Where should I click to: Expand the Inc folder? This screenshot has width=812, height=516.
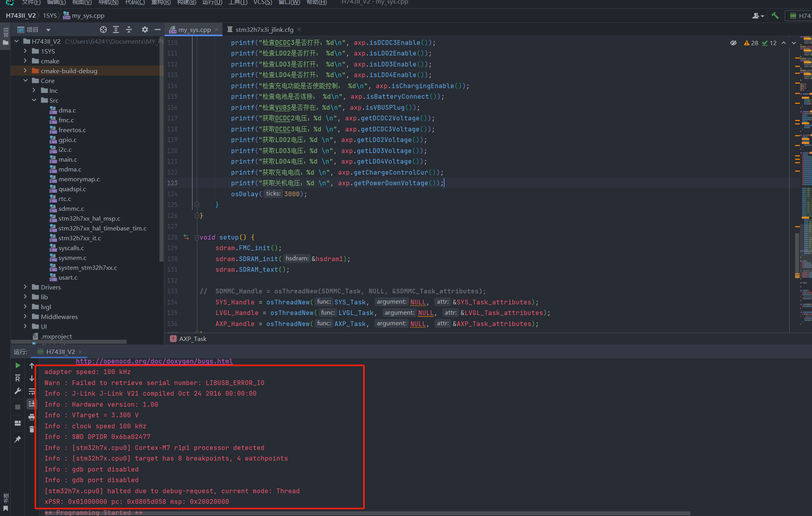click(x=34, y=90)
